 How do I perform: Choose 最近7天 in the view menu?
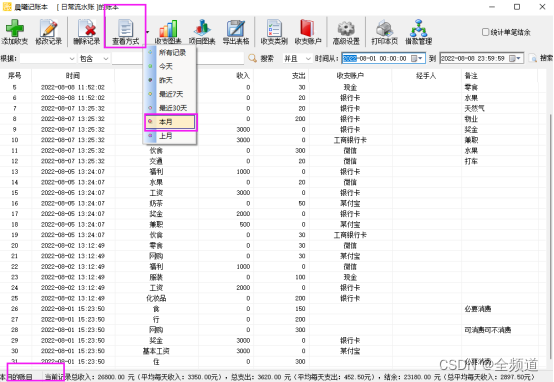point(170,94)
